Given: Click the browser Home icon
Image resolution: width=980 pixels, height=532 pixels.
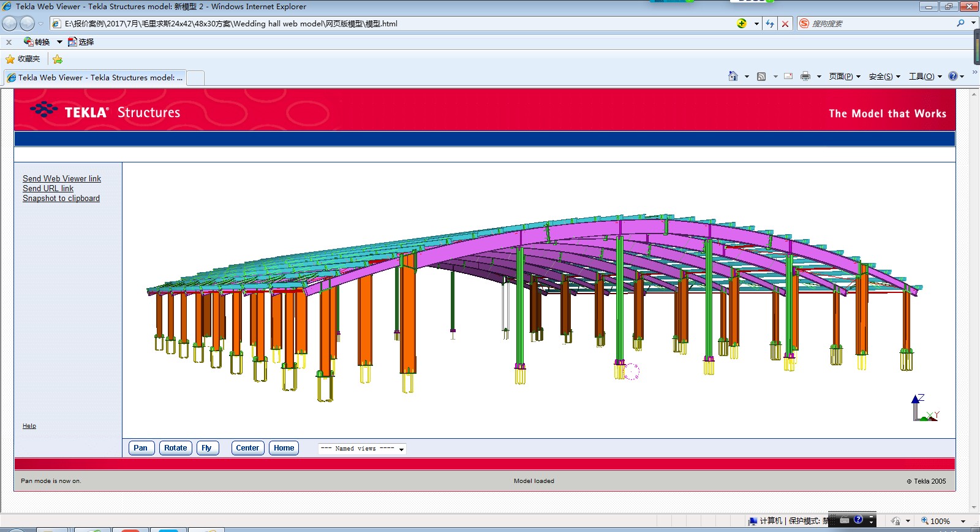Looking at the screenshot, I should click(x=733, y=76).
